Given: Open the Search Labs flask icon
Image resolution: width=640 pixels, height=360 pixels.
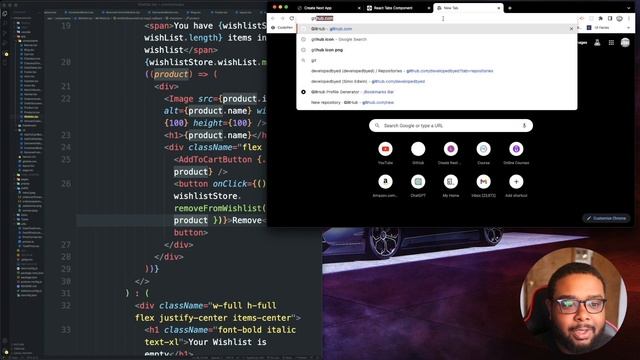Looking at the screenshot, I should point(597,42).
